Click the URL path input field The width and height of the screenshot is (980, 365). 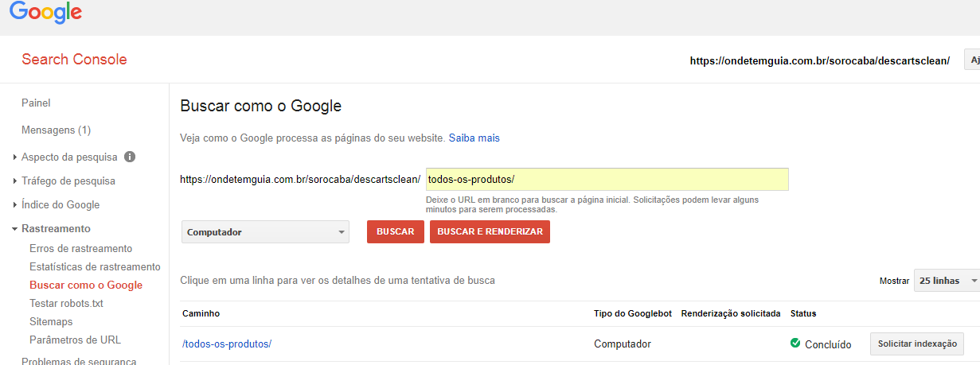click(x=607, y=179)
